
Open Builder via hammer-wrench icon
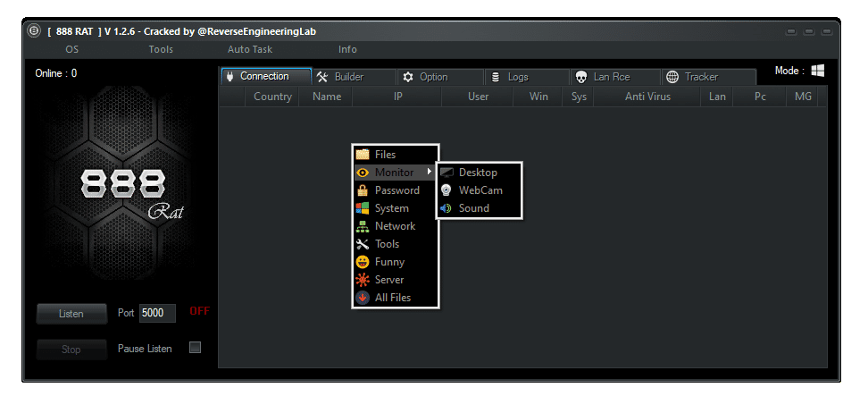[x=322, y=77]
